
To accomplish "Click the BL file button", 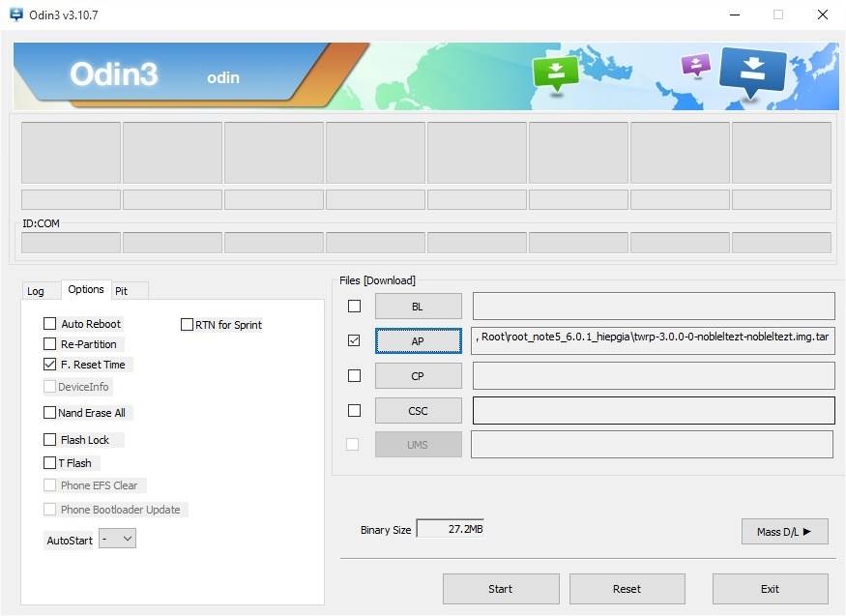I will pyautogui.click(x=418, y=307).
